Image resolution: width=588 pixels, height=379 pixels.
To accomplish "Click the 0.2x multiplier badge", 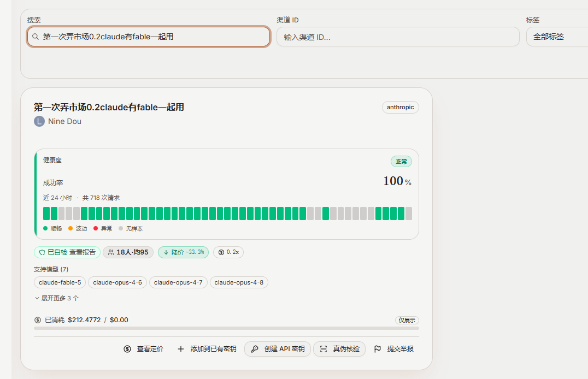I will click(x=228, y=252).
